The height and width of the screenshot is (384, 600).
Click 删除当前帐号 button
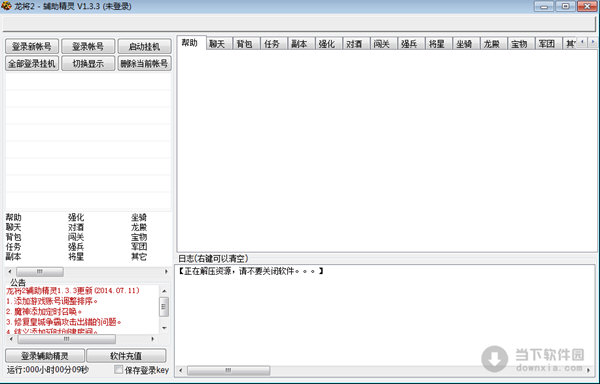144,63
